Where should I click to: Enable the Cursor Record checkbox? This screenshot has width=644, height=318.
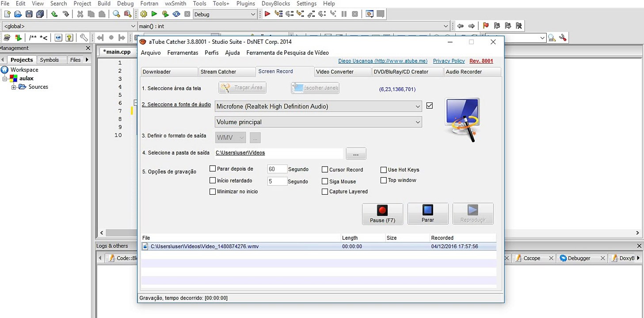tap(325, 170)
